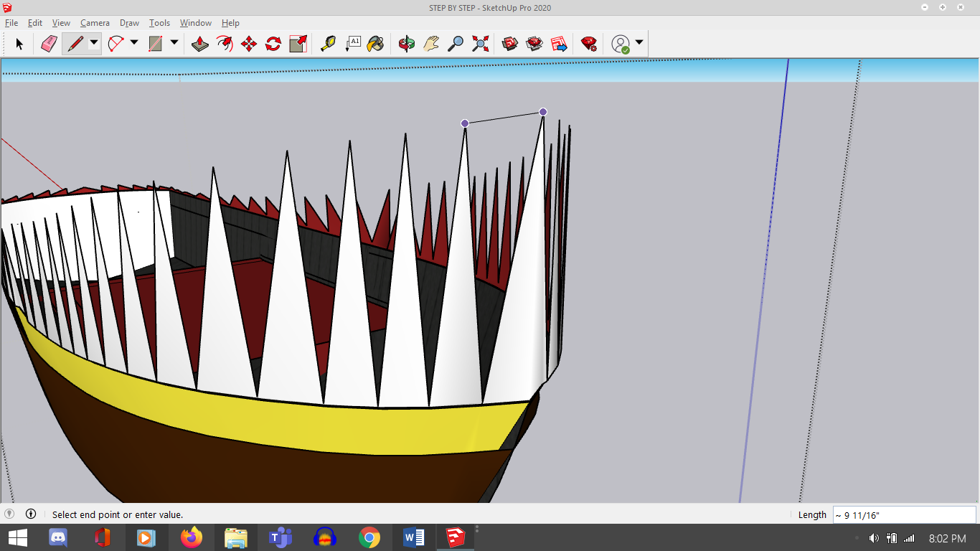
Task: Open the Windows Start menu
Action: click(x=17, y=537)
